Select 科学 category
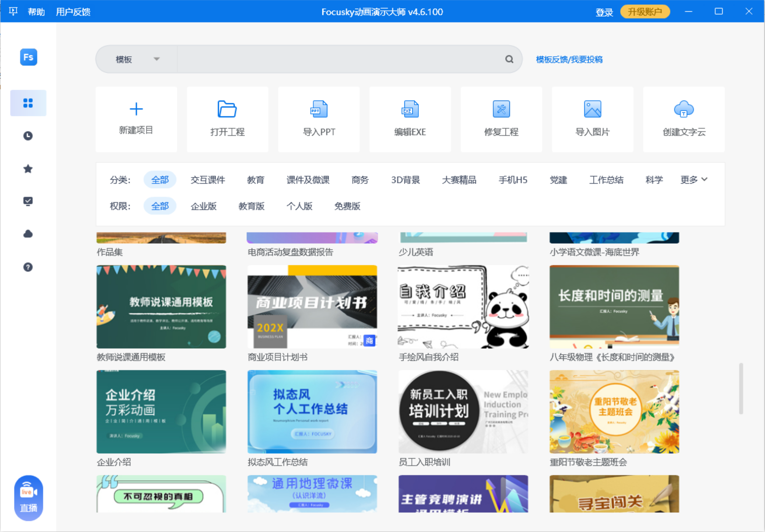The image size is (765, 532). coord(654,180)
